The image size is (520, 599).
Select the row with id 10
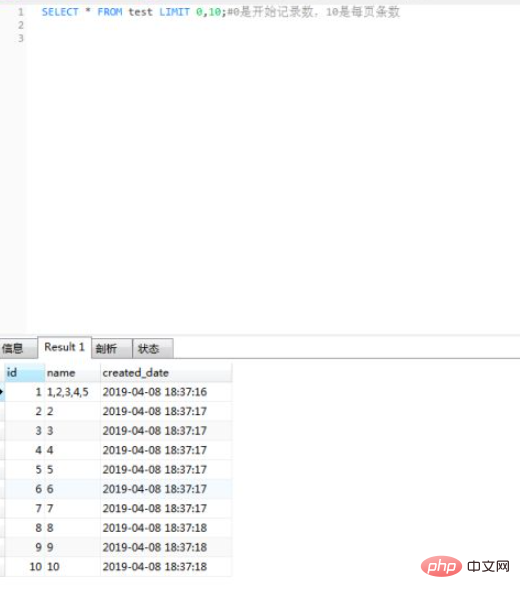point(118,567)
